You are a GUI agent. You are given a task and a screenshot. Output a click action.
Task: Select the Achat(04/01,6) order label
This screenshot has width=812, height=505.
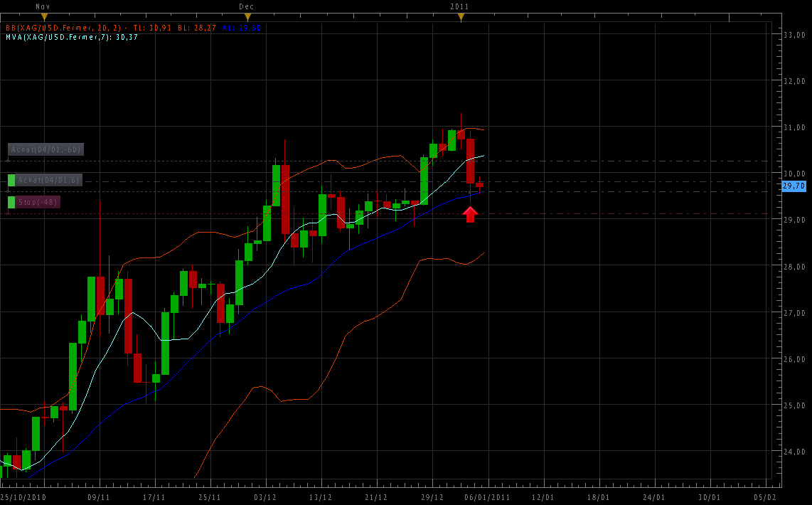click(49, 181)
